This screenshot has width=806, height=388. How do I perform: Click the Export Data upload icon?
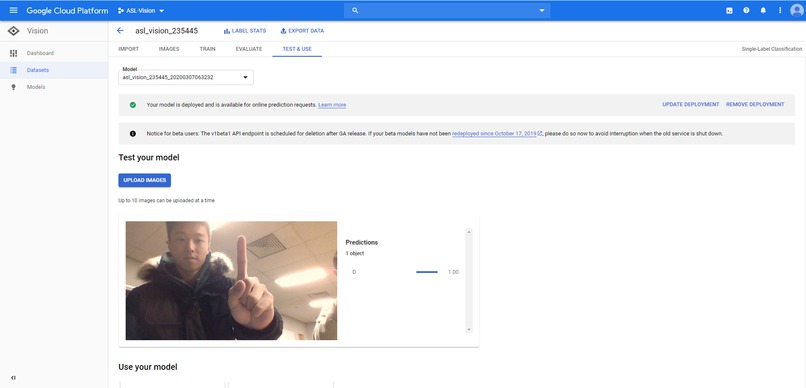pos(283,31)
